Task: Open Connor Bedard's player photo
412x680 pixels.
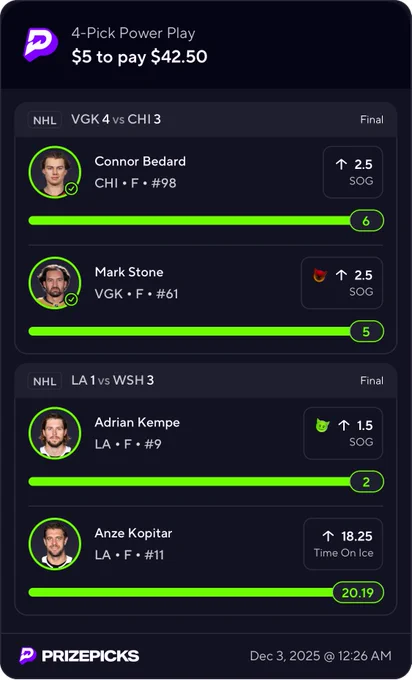Action: 55,172
